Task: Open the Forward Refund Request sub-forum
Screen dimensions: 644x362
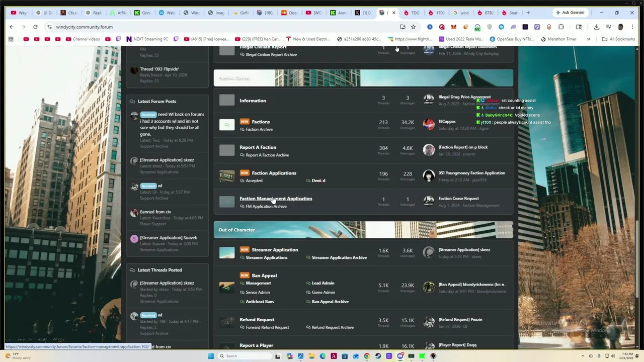Action: (267, 327)
